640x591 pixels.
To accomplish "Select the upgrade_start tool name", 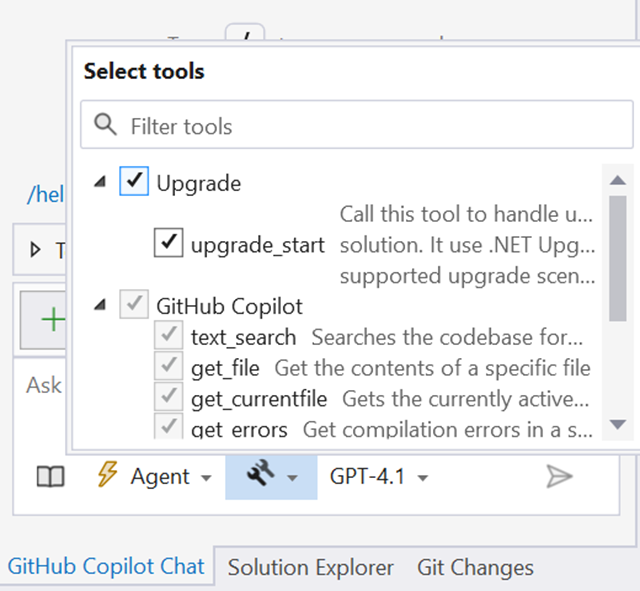I will (x=258, y=245).
